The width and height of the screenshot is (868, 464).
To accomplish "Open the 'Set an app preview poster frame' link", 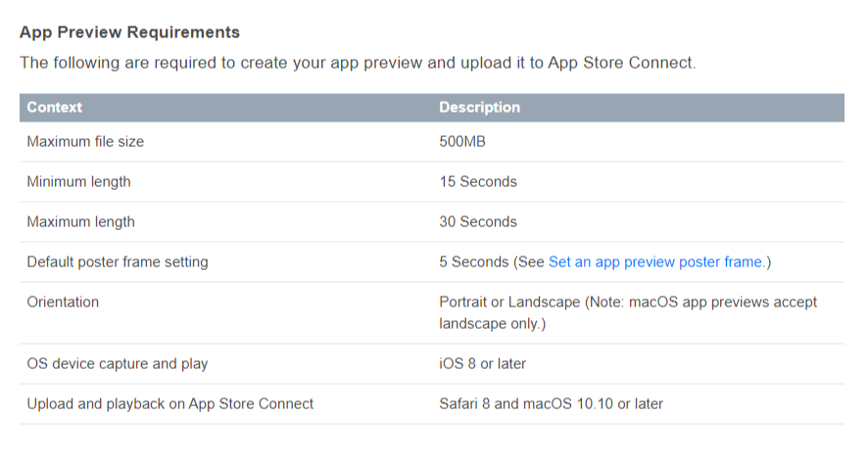I will (657, 262).
